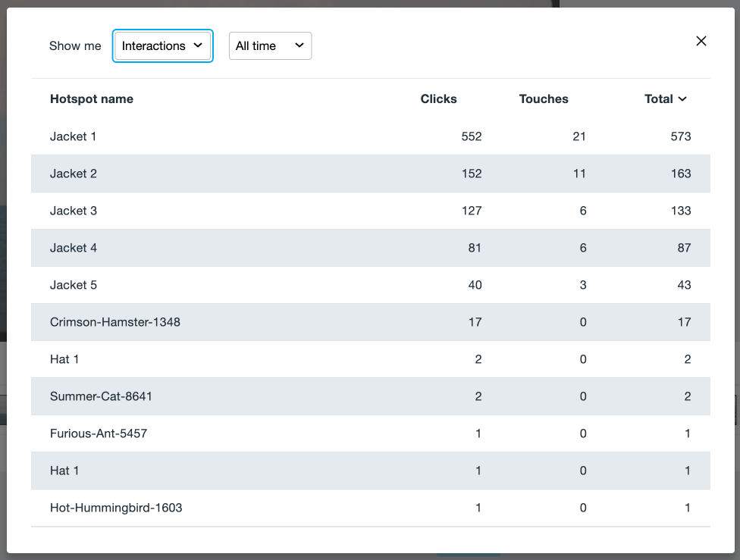Select the Jacket 3 hotspot name
The height and width of the screenshot is (560, 740).
[74, 211]
